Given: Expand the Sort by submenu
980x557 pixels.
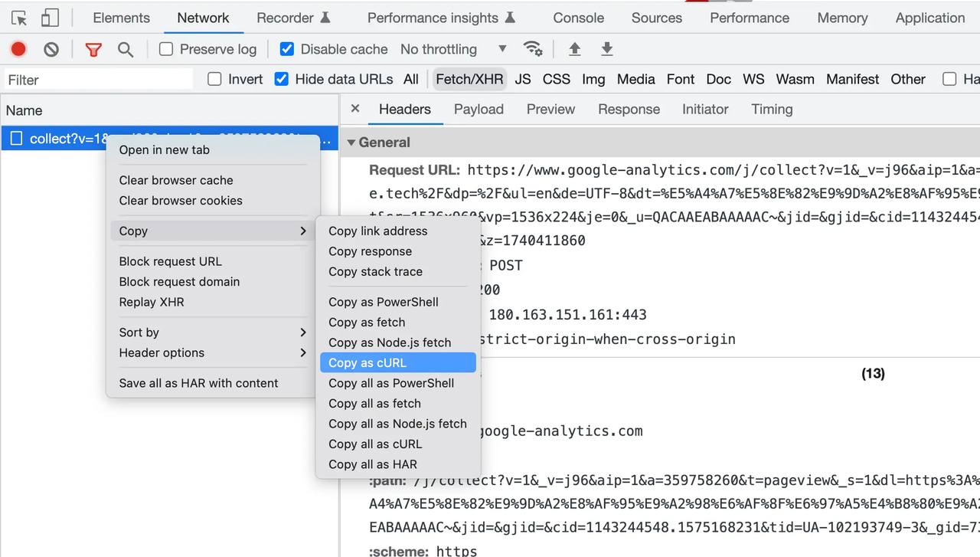Looking at the screenshot, I should pos(212,333).
